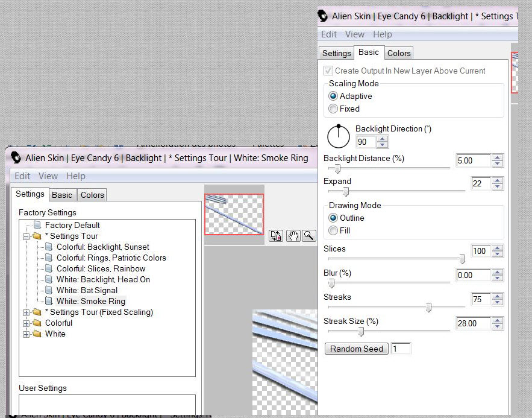Image resolution: width=532 pixels, height=418 pixels.
Task: Decrease Slices value with down arrow
Action: [498, 254]
